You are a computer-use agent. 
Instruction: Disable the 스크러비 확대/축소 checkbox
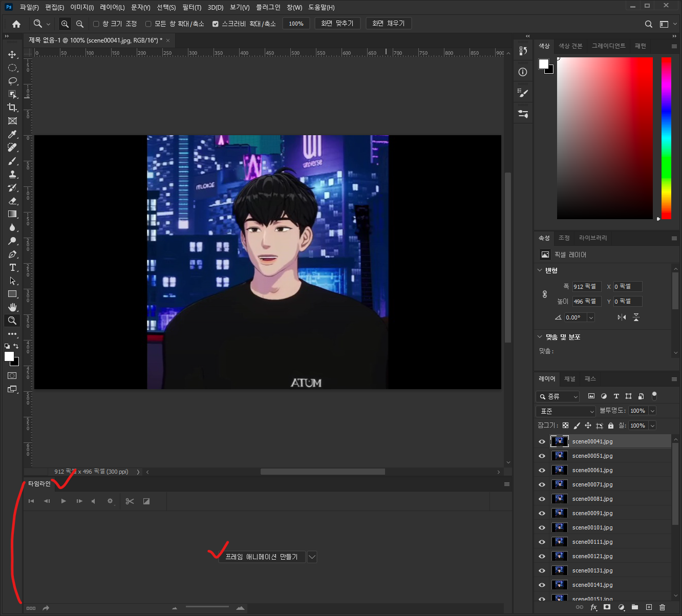pos(215,24)
